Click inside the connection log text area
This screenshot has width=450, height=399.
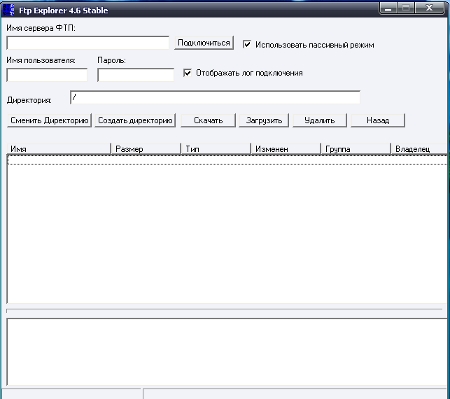227,352
